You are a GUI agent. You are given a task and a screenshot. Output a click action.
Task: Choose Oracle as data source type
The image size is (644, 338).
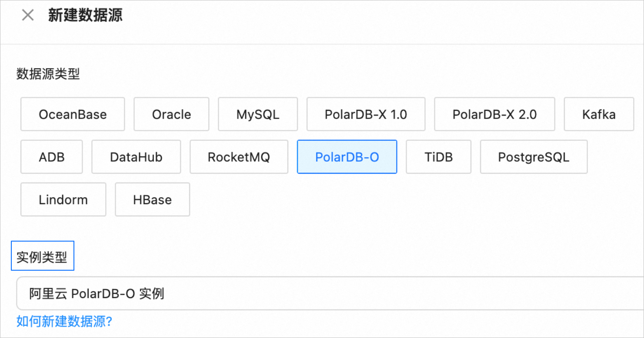pos(171,114)
